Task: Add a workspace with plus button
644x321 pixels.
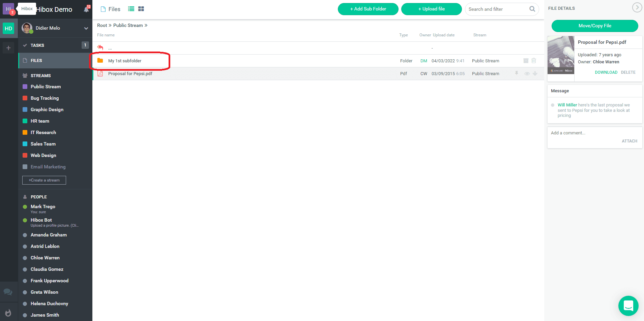Action: click(8, 48)
